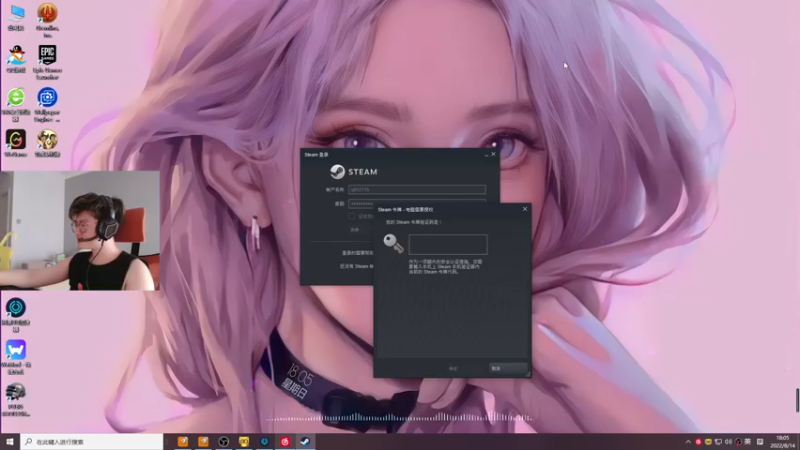
Task: Toggle the remember password checkbox
Action: point(351,216)
